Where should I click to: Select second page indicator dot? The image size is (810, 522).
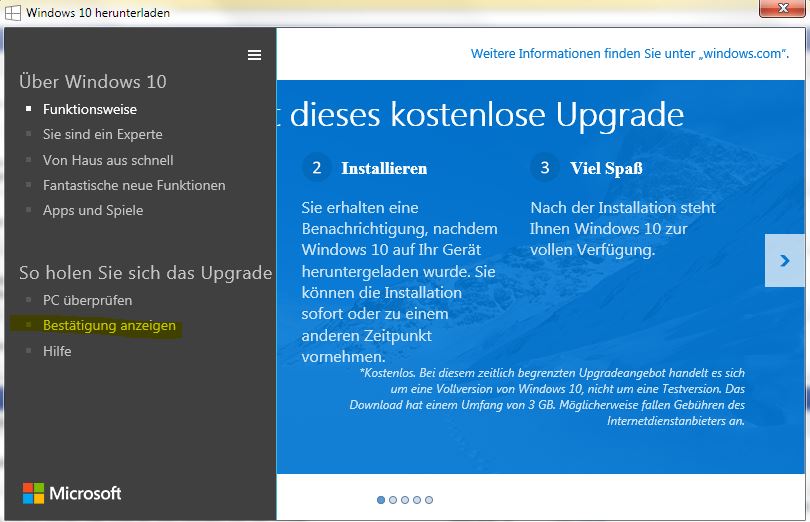(x=393, y=500)
